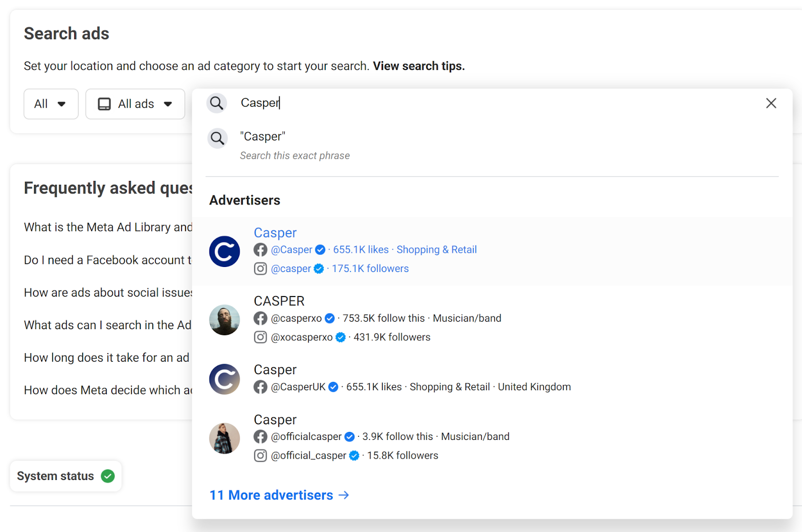Select "Casper" search this exact phrase option

click(295, 145)
